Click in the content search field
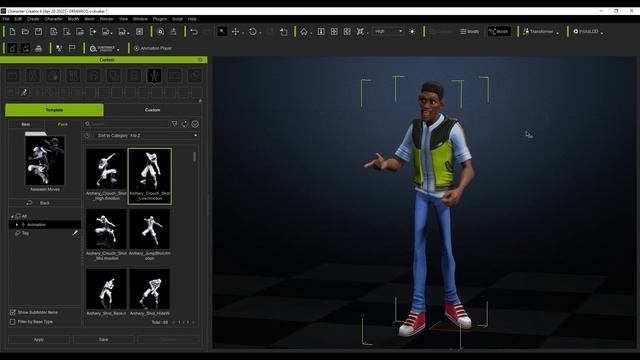 tap(127, 124)
